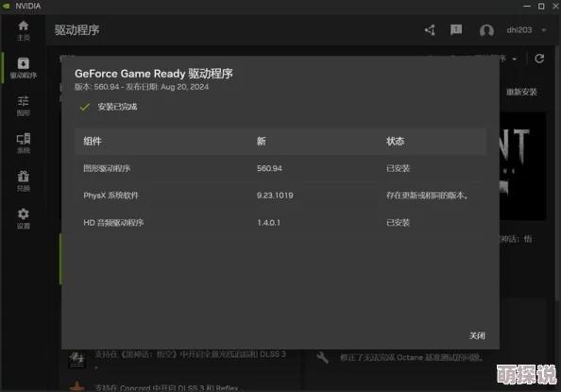This screenshot has height=392, width=561.
Task: Select the 图形驱动程序 row label
Action: [107, 168]
